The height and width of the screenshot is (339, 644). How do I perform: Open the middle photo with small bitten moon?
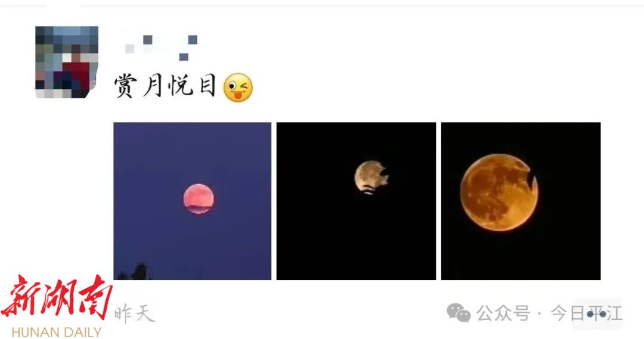[x=356, y=201]
